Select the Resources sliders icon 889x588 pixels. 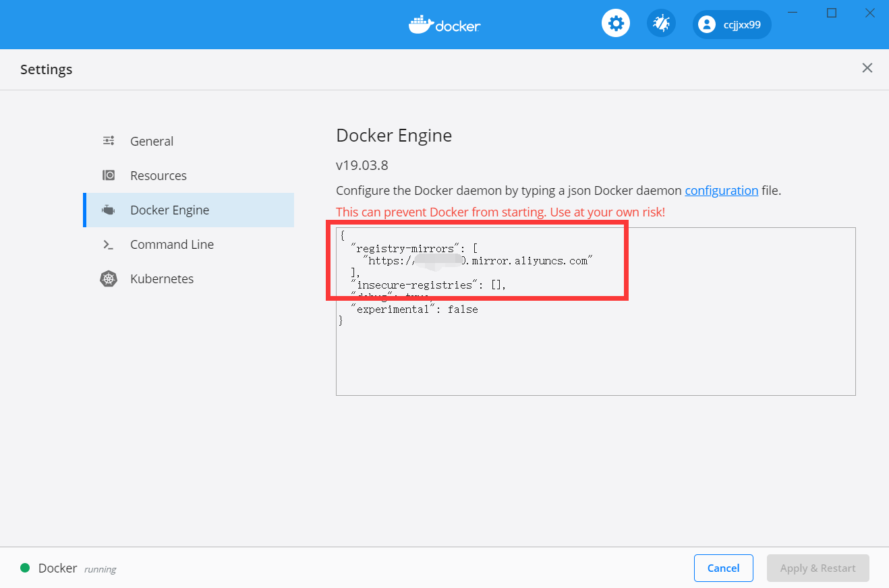click(x=109, y=175)
